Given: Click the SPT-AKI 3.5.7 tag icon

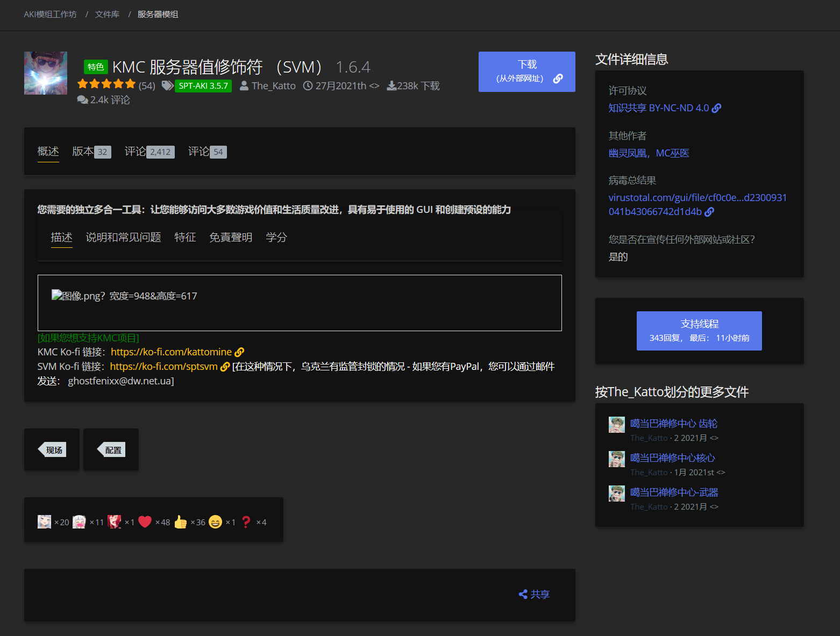Looking at the screenshot, I should point(167,85).
